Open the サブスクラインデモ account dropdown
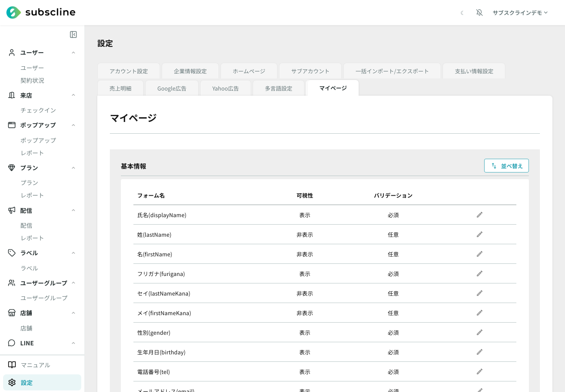This screenshot has width=565, height=392. point(520,13)
